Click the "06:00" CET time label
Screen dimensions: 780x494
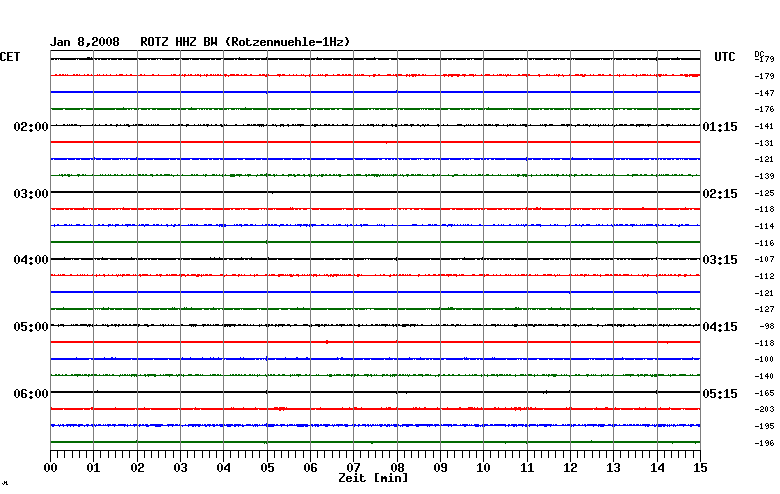coord(31,394)
